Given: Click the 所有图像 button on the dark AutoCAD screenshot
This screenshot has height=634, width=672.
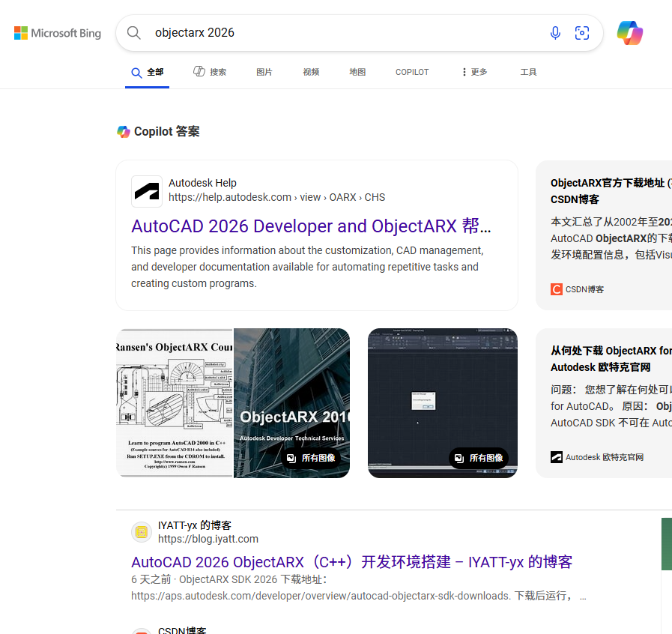Looking at the screenshot, I should pyautogui.click(x=478, y=458).
